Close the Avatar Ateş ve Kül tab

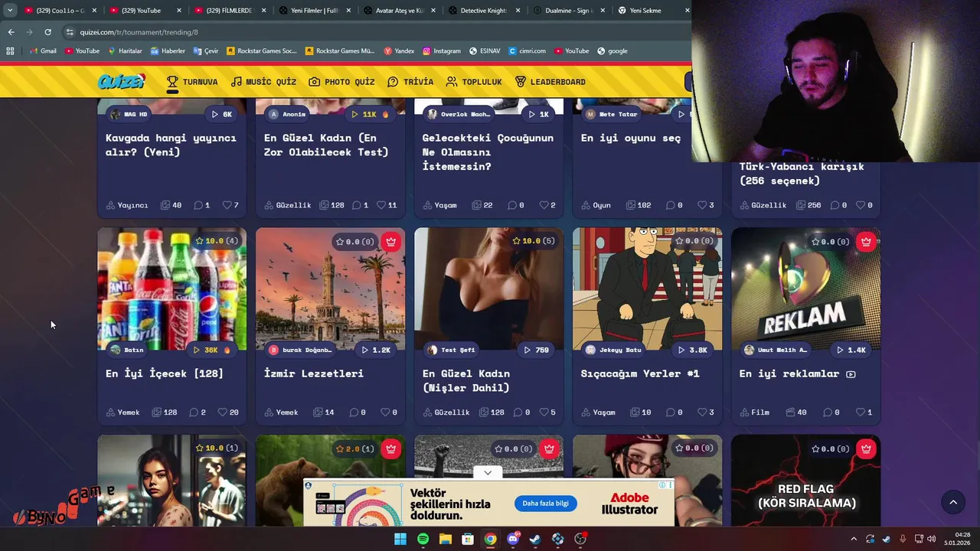(433, 11)
